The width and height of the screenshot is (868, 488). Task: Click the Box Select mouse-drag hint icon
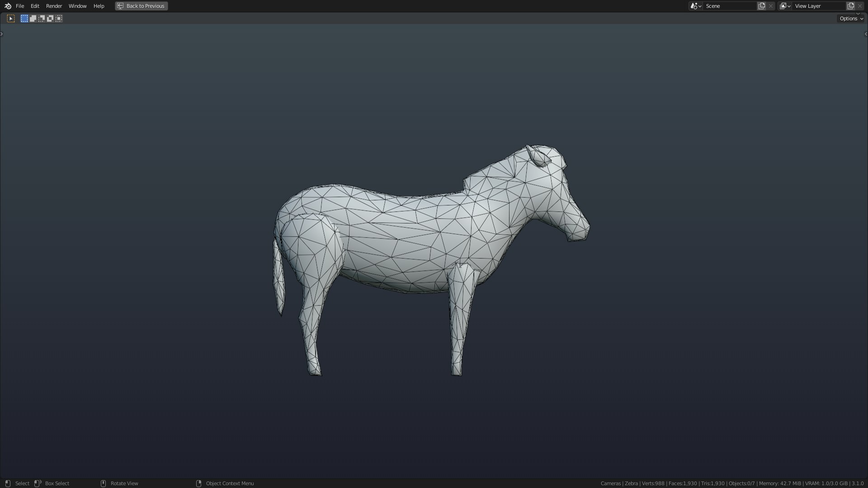38,483
